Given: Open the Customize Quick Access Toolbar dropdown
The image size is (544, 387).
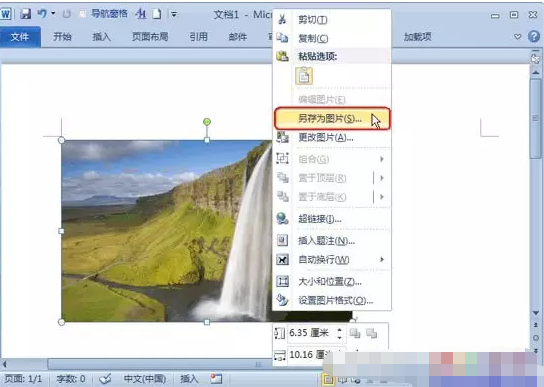Looking at the screenshot, I should pos(174,14).
